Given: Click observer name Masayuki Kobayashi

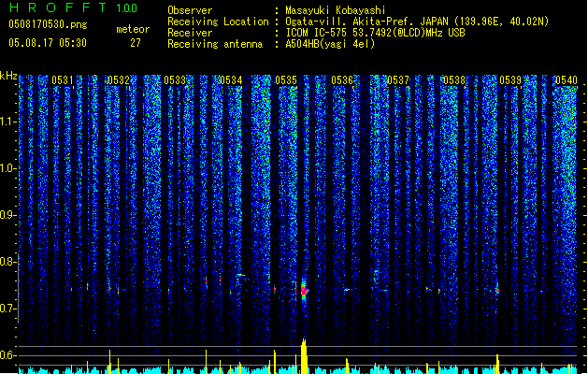Looking at the screenshot, I should [x=336, y=10].
